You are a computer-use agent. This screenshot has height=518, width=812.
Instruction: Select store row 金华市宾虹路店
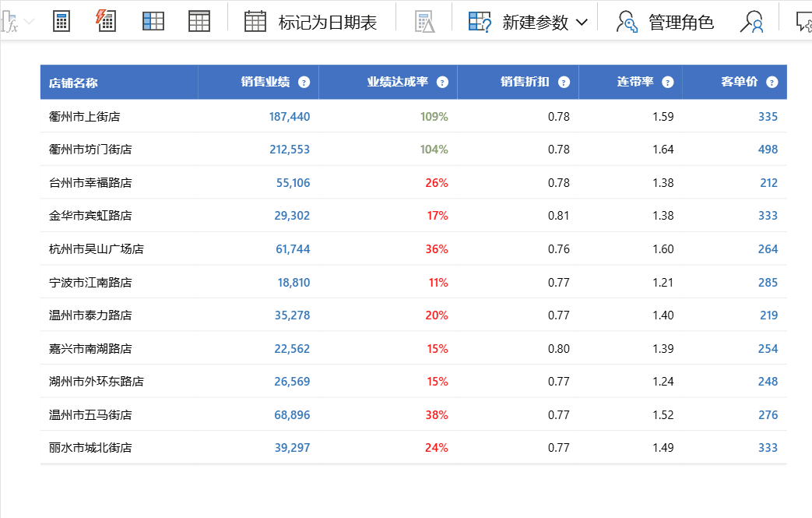[413, 216]
